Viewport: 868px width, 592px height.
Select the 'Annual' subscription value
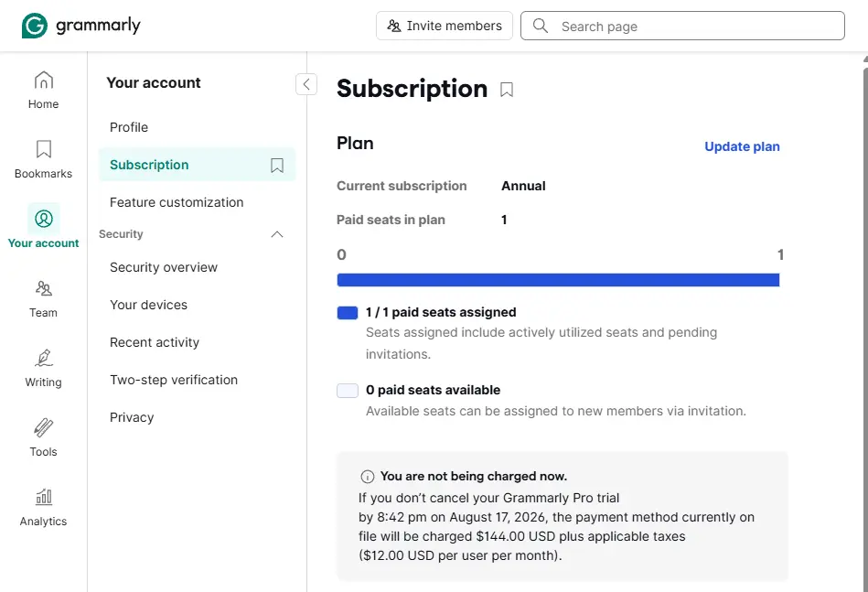[x=523, y=186]
